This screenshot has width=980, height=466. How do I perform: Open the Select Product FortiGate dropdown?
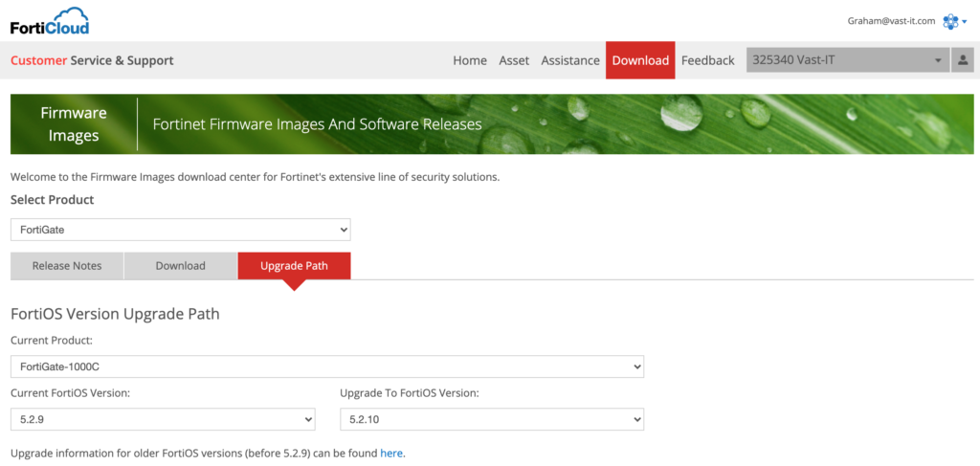181,230
